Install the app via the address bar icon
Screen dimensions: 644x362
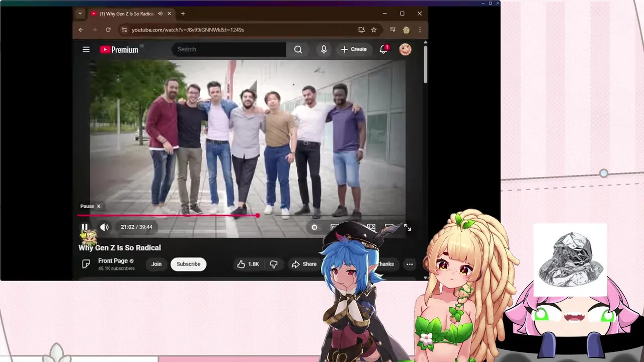[x=361, y=30]
